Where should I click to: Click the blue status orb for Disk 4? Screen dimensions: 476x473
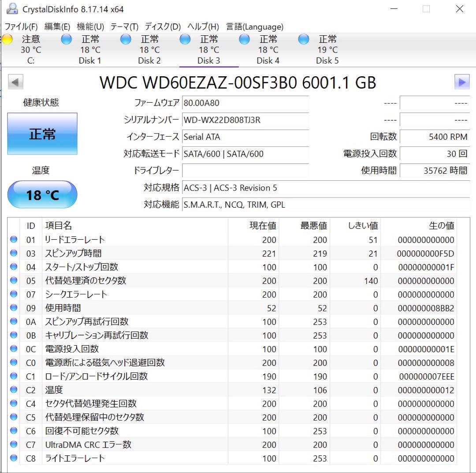244,39
